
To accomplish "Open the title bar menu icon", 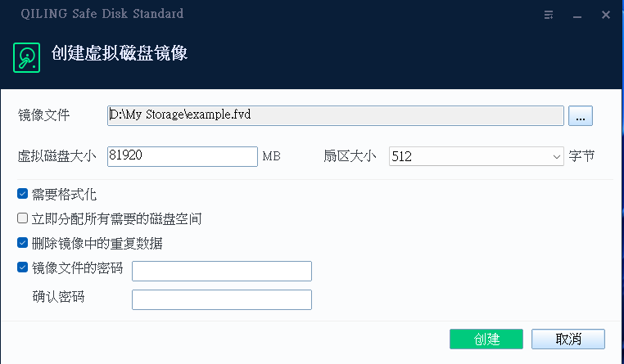I will 549,15.
